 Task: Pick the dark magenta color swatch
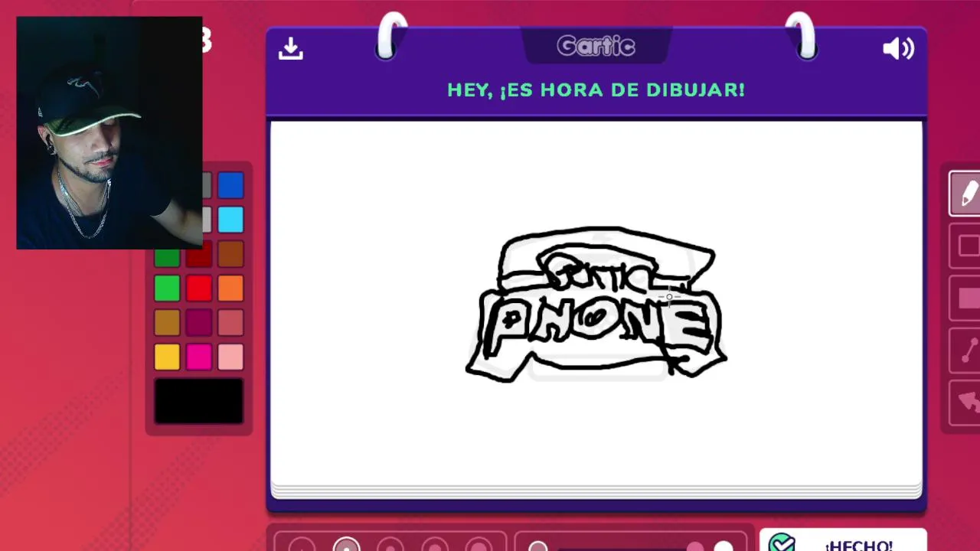pyautogui.click(x=198, y=323)
